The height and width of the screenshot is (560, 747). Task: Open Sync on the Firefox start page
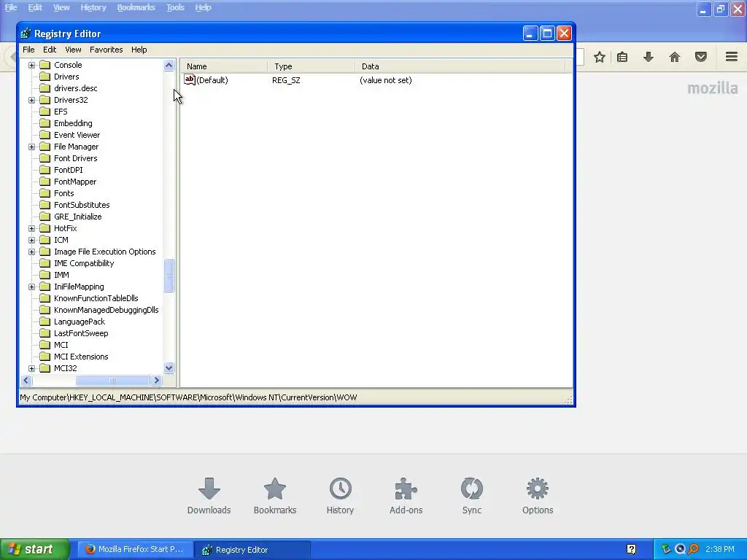pos(472,496)
